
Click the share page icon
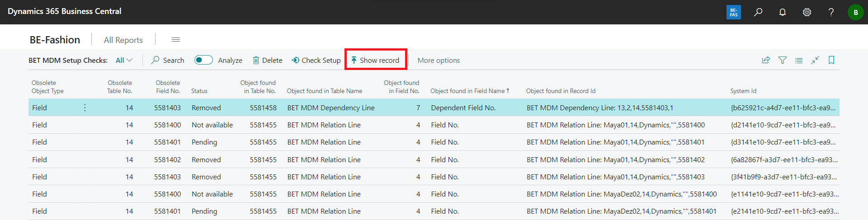pos(766,60)
